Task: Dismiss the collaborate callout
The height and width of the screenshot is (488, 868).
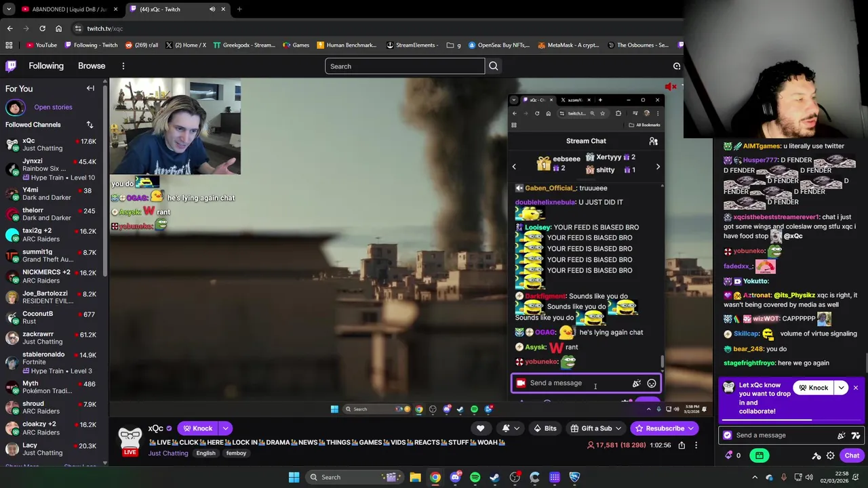Action: pos(856,388)
